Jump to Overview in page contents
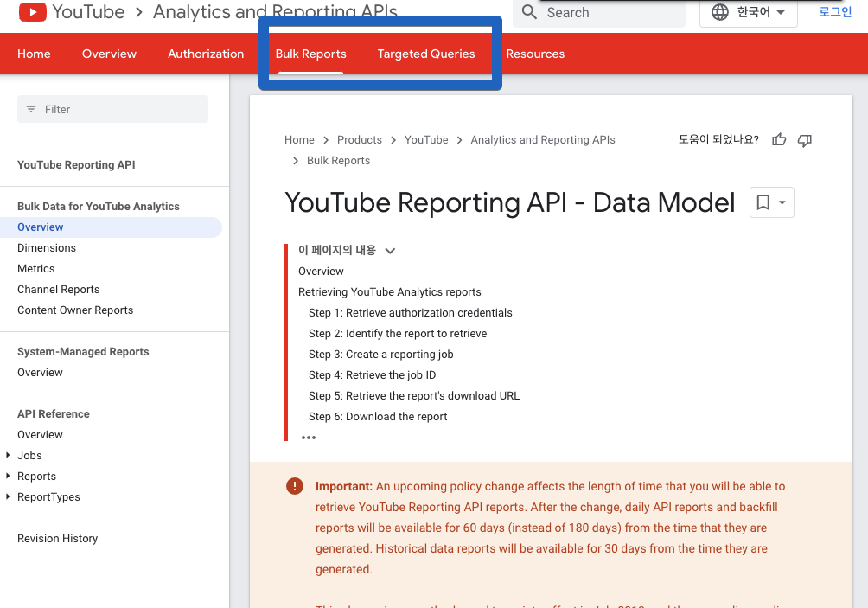Viewport: 868px width, 608px height. (321, 272)
